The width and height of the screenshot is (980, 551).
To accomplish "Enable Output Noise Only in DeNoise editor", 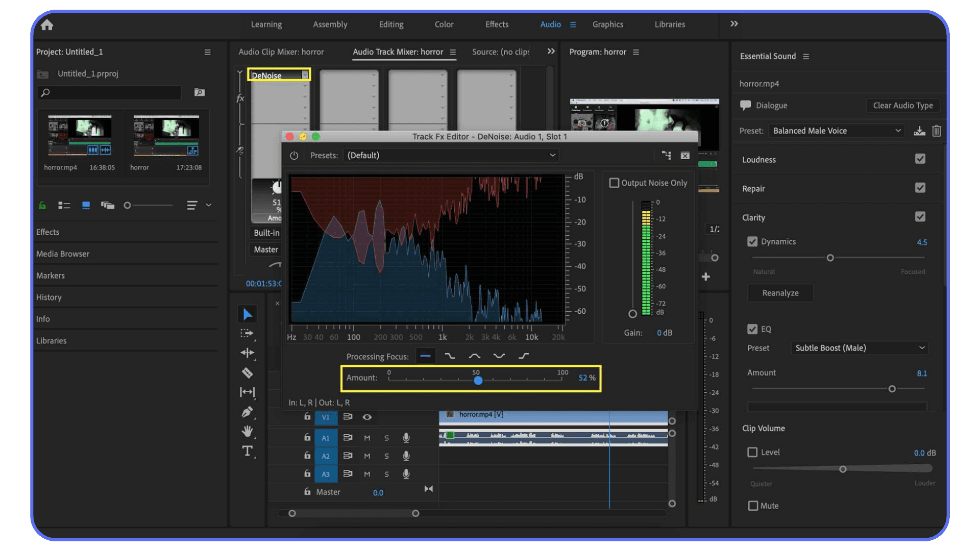I will 614,182.
